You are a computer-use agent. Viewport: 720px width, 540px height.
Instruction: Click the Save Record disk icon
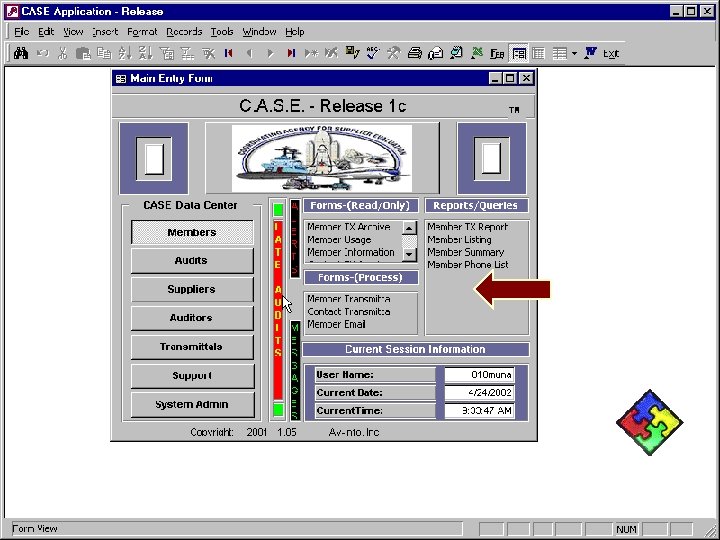pyautogui.click(x=352, y=53)
